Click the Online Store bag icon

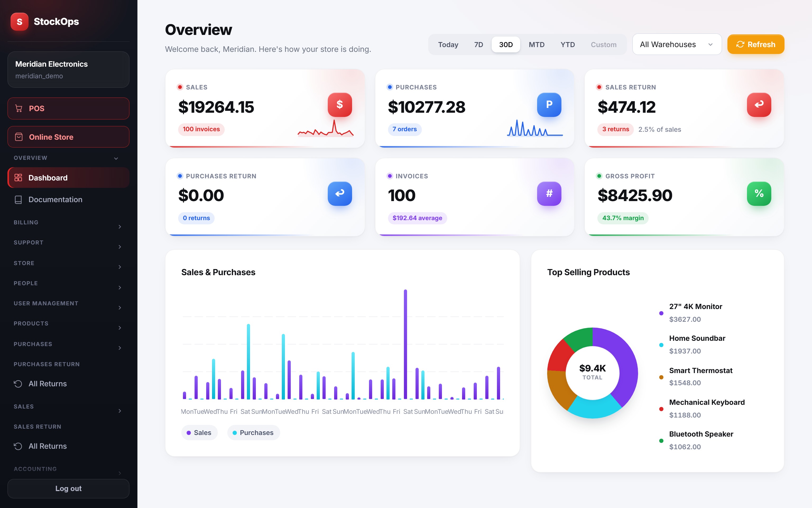click(x=19, y=137)
